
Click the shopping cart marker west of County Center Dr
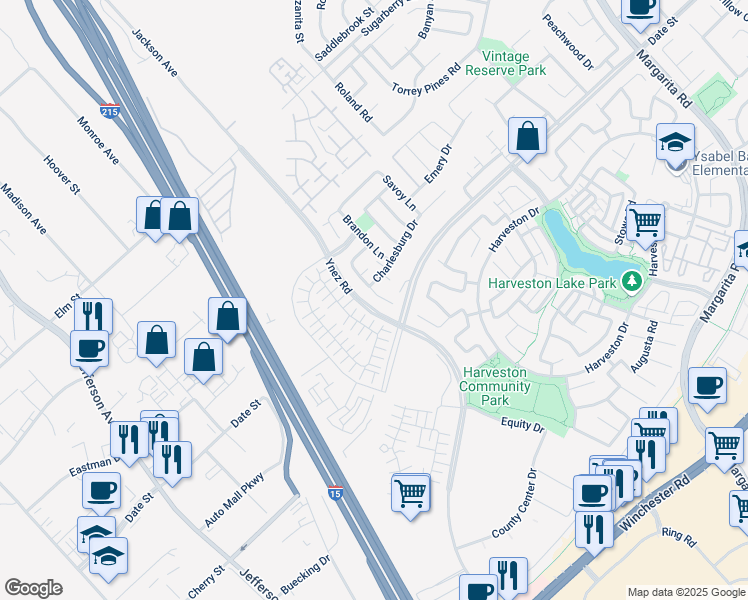click(x=411, y=495)
